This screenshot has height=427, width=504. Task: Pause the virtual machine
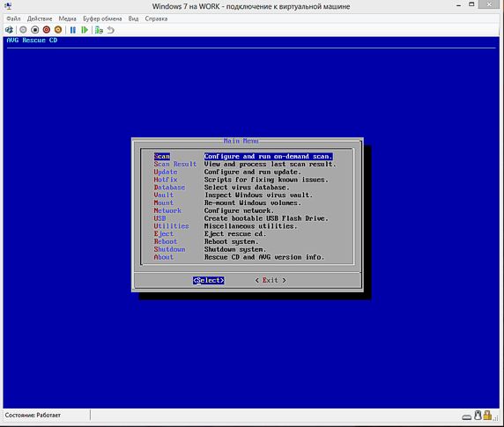(73, 30)
